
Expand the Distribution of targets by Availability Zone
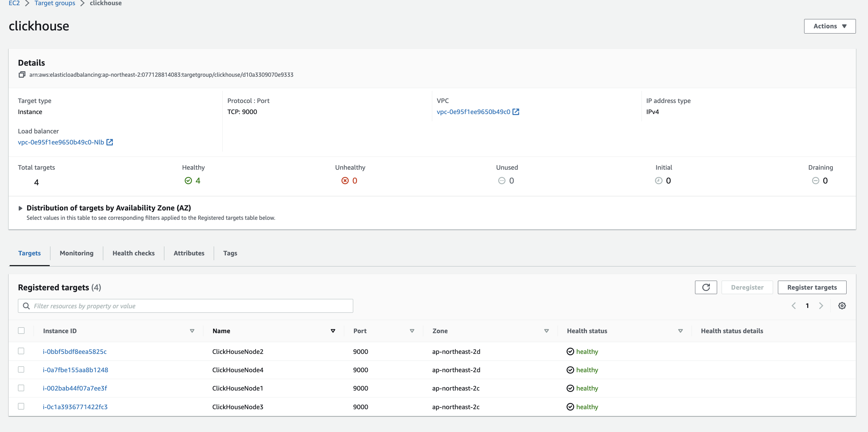(x=20, y=208)
